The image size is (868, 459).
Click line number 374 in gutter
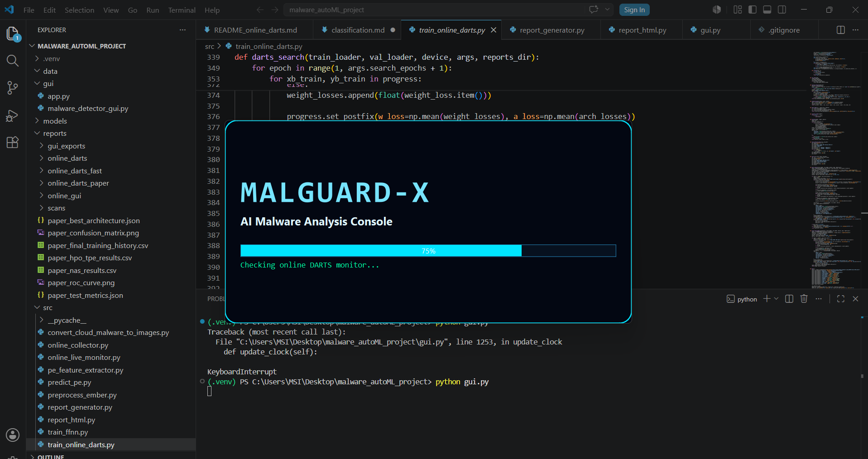tap(213, 95)
